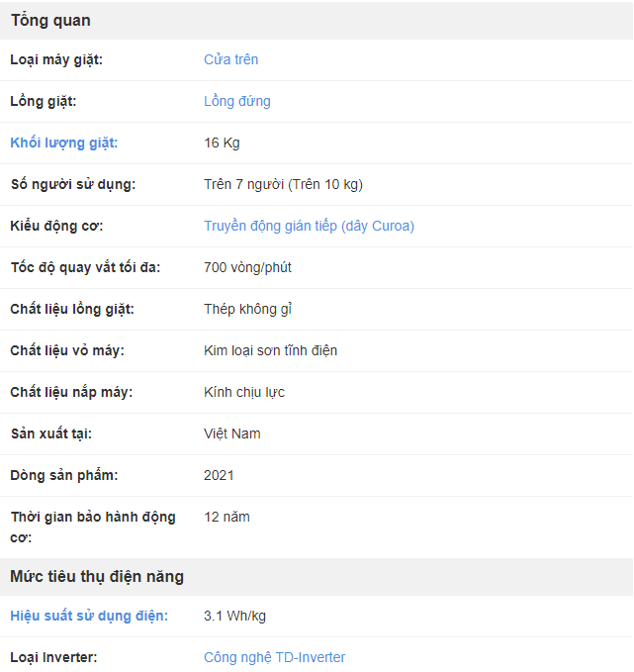Click the '3.1 Wh/kg' efficiency value
This screenshot has height=672, width=634.
[x=234, y=616]
